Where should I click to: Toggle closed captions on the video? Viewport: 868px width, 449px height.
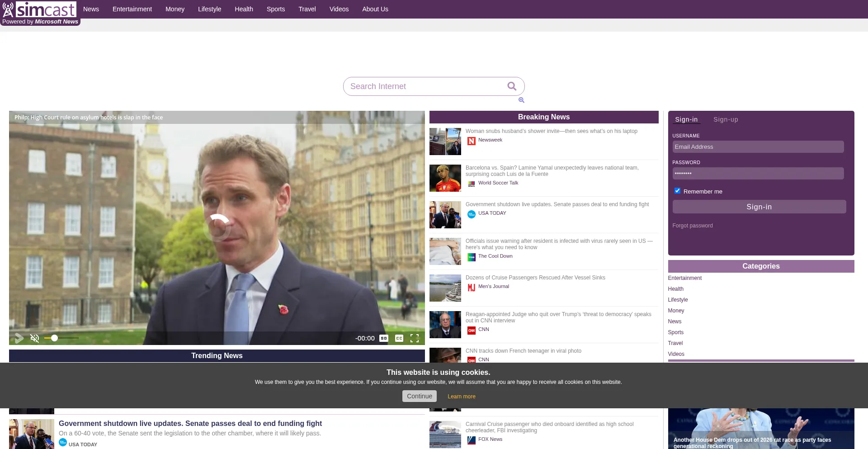399,338
